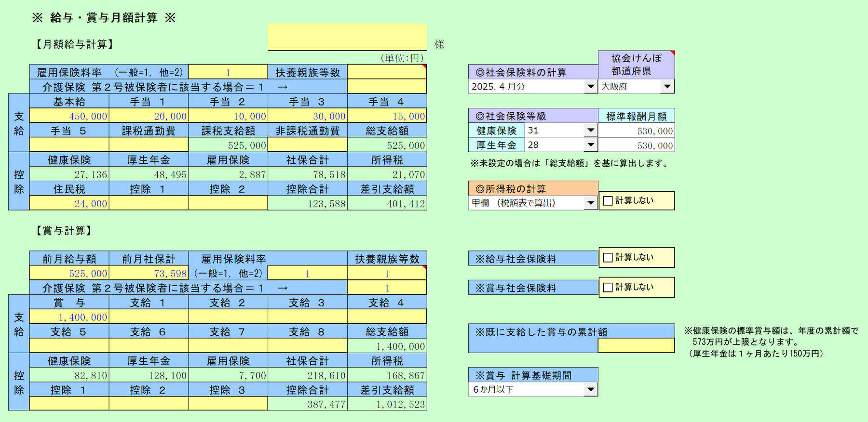Image resolution: width=868 pixels, height=422 pixels.
Task: Click the empty 課税通勤費 input cell
Action: pyautogui.click(x=149, y=145)
